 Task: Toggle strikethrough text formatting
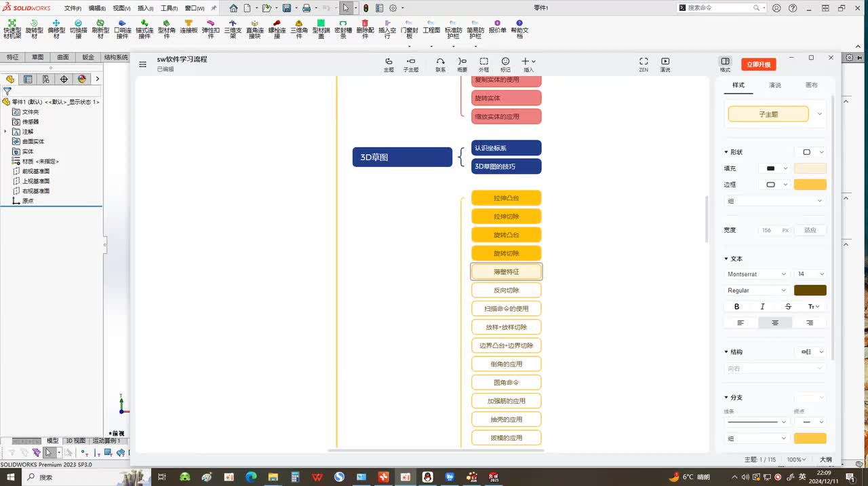(788, 307)
